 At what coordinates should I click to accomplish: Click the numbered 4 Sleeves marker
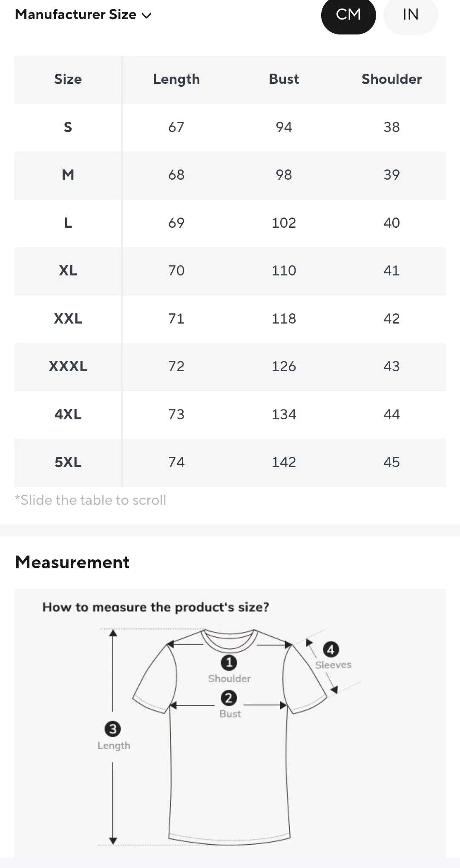tap(331, 650)
